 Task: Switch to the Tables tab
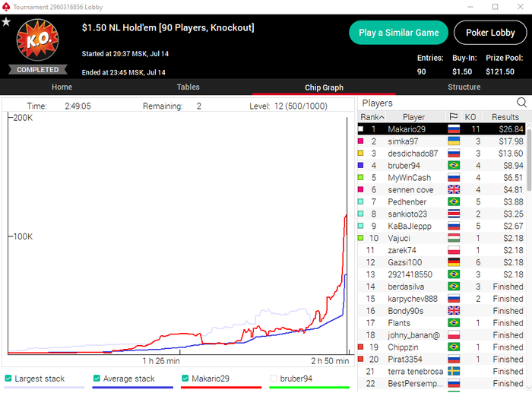coord(188,87)
